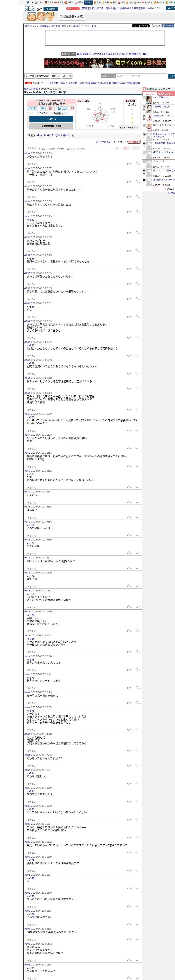
Task: Like post #868
Action: (129, 466)
